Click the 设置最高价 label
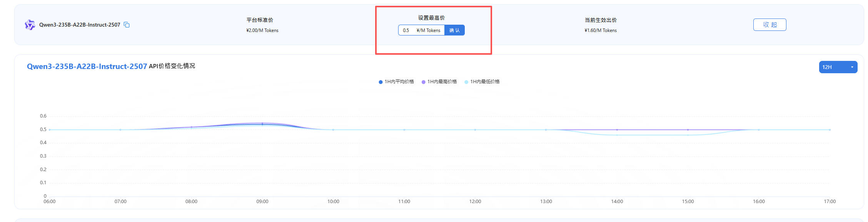Image resolution: width=868 pixels, height=222 pixels. 431,18
